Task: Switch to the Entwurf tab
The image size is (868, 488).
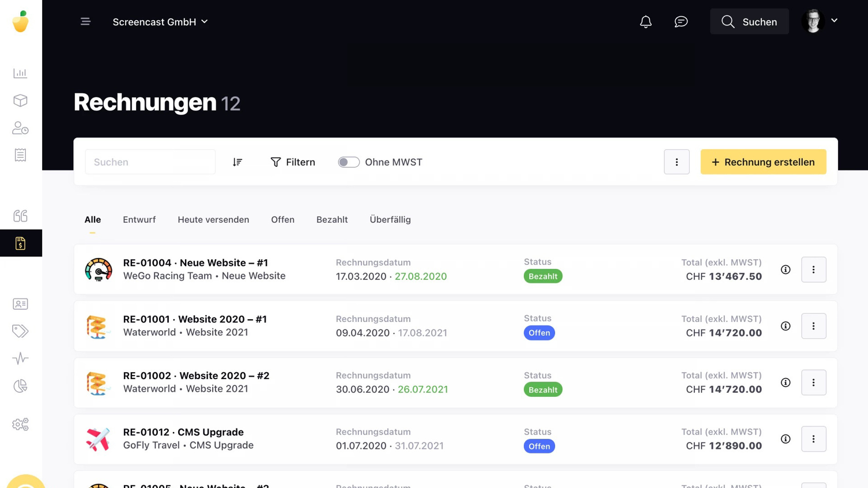Action: 139,220
